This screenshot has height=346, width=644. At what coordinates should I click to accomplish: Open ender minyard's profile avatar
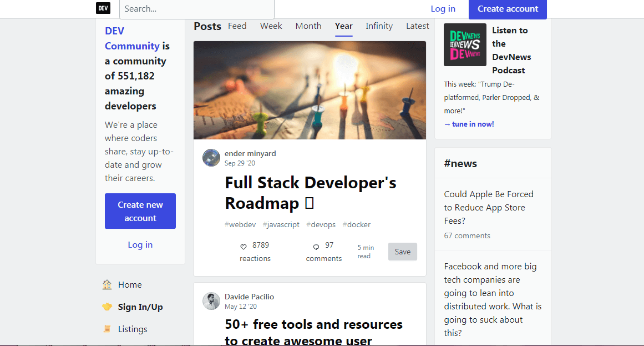(211, 158)
